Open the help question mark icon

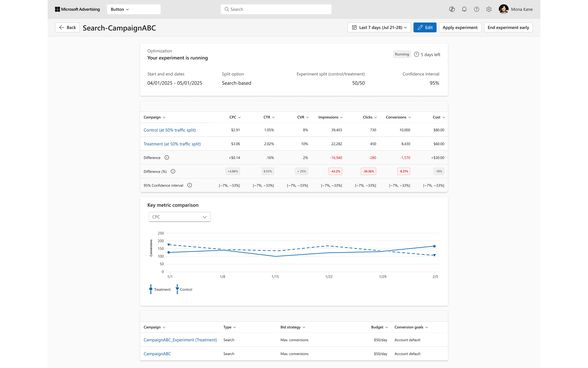(x=476, y=9)
